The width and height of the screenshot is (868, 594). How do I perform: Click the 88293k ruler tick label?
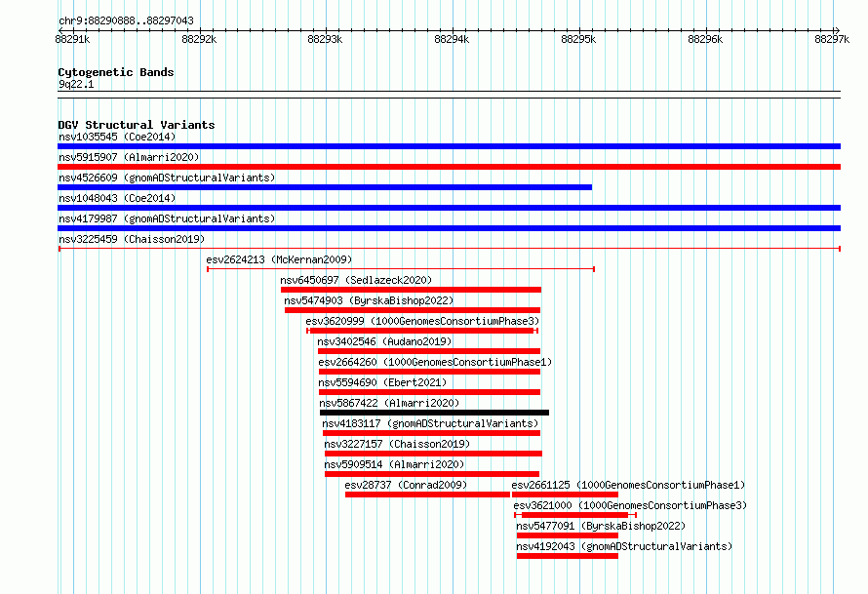click(x=325, y=39)
